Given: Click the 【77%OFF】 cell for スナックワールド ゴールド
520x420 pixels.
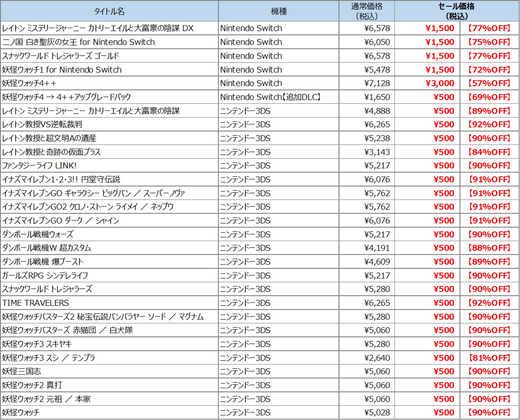Looking at the screenshot, I should point(489,56).
